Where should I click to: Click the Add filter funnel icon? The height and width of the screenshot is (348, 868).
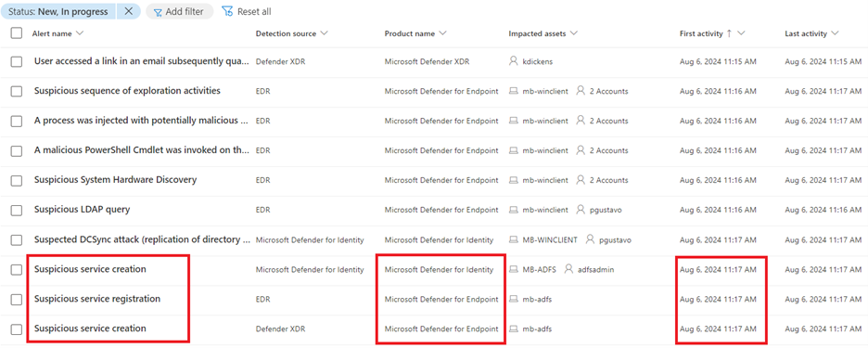click(158, 12)
